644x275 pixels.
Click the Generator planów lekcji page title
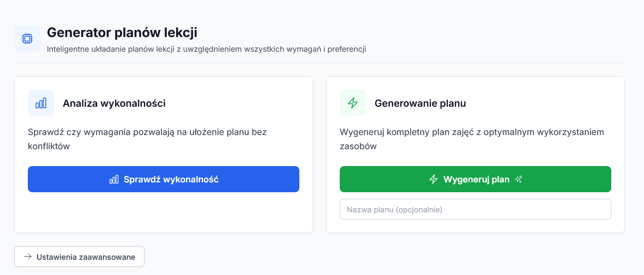click(x=122, y=33)
